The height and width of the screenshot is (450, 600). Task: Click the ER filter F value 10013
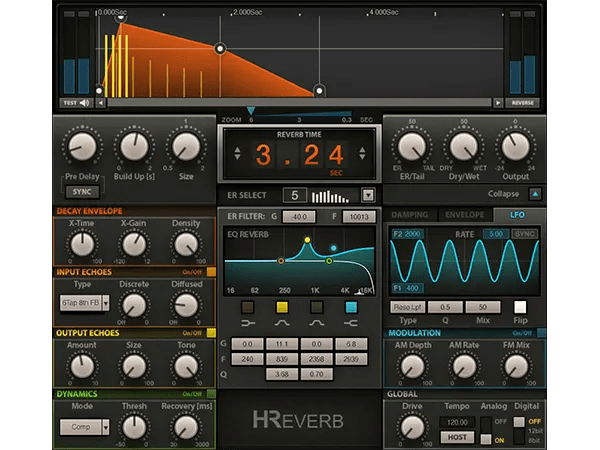359,217
